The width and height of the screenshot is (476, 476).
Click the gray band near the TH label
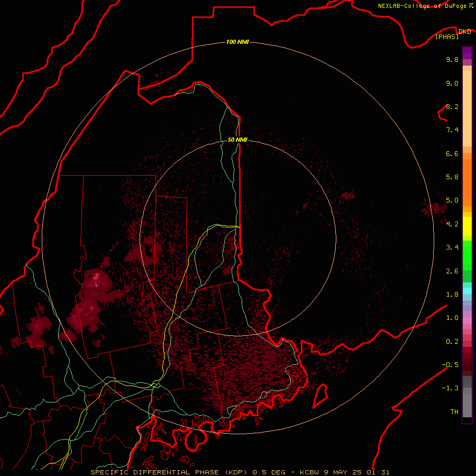point(467,407)
